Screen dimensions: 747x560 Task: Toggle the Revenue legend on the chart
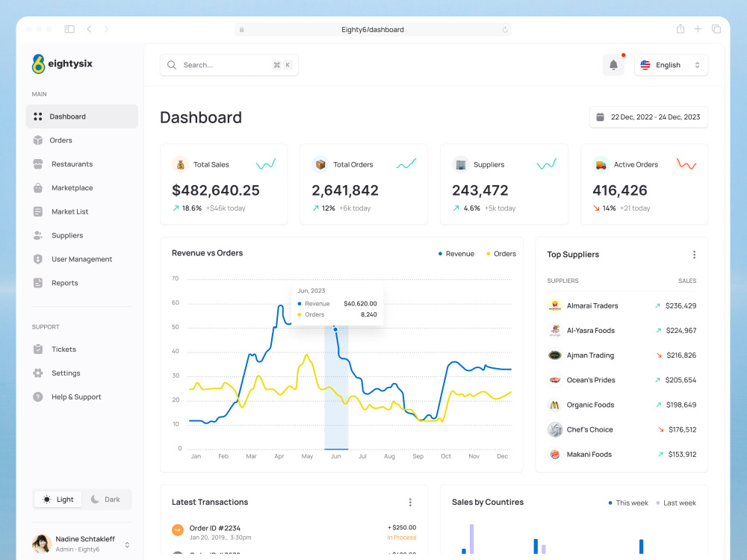(456, 254)
